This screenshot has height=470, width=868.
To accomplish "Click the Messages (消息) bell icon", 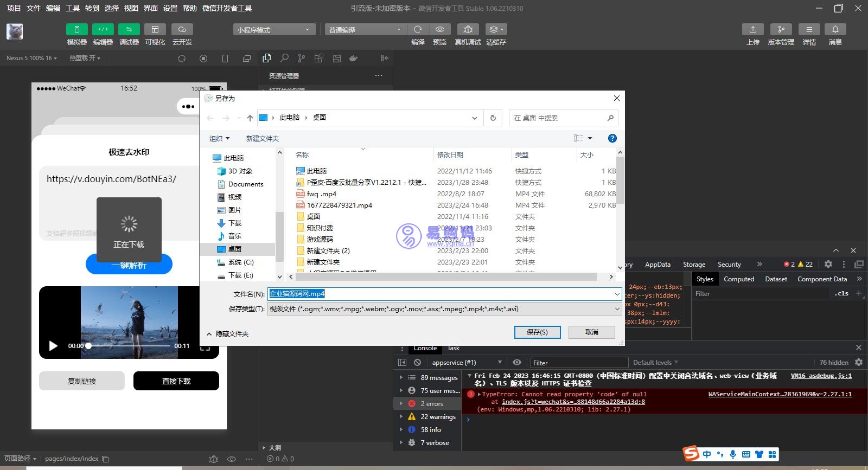I will [835, 29].
